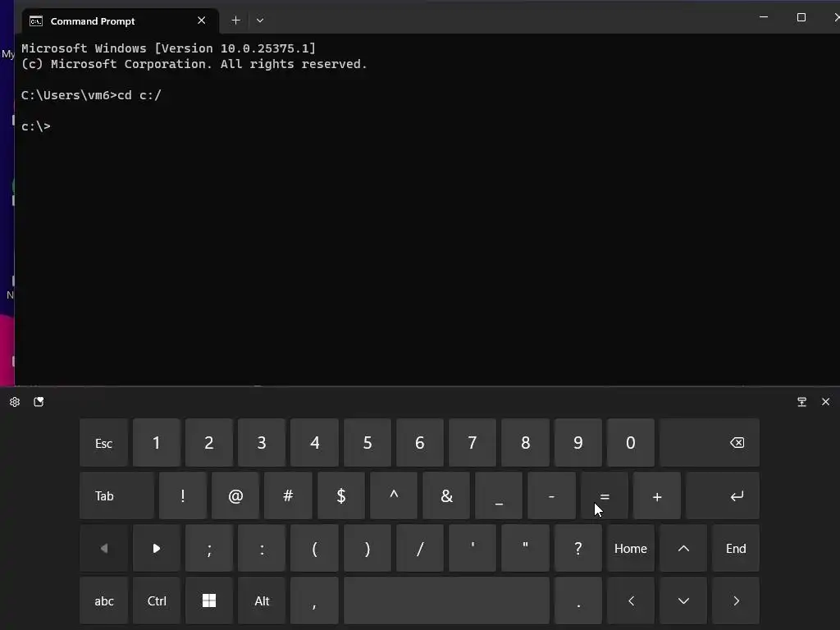Image resolution: width=840 pixels, height=630 pixels.
Task: Tap the Home key
Action: point(631,549)
